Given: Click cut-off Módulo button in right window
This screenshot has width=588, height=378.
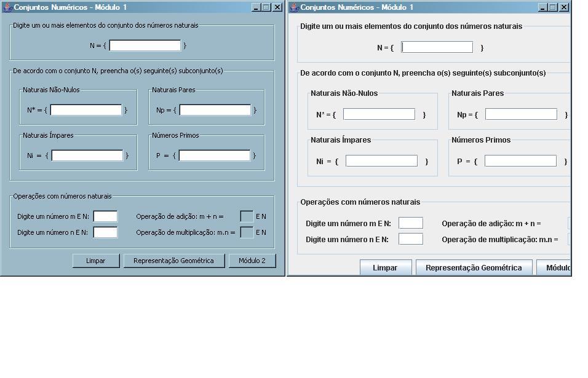Looking at the screenshot, I should [554, 267].
